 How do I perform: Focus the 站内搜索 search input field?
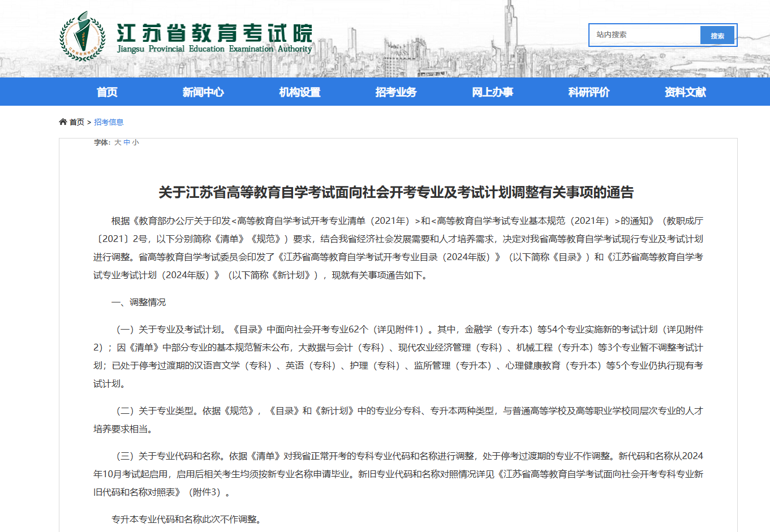point(645,35)
